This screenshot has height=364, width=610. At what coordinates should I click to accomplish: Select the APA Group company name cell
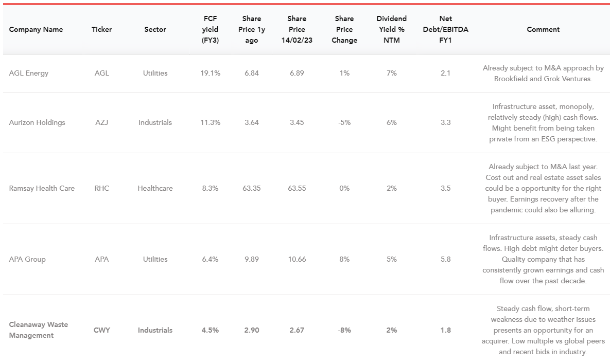pyautogui.click(x=27, y=259)
